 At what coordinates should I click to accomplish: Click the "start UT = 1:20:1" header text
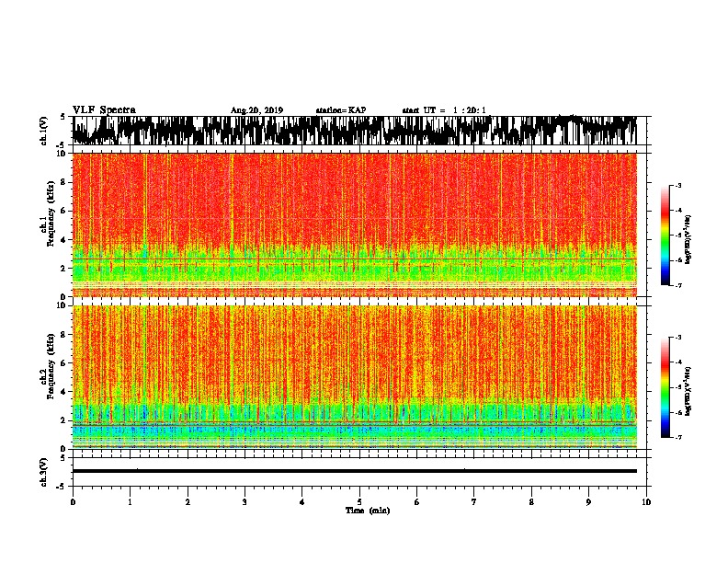point(444,110)
